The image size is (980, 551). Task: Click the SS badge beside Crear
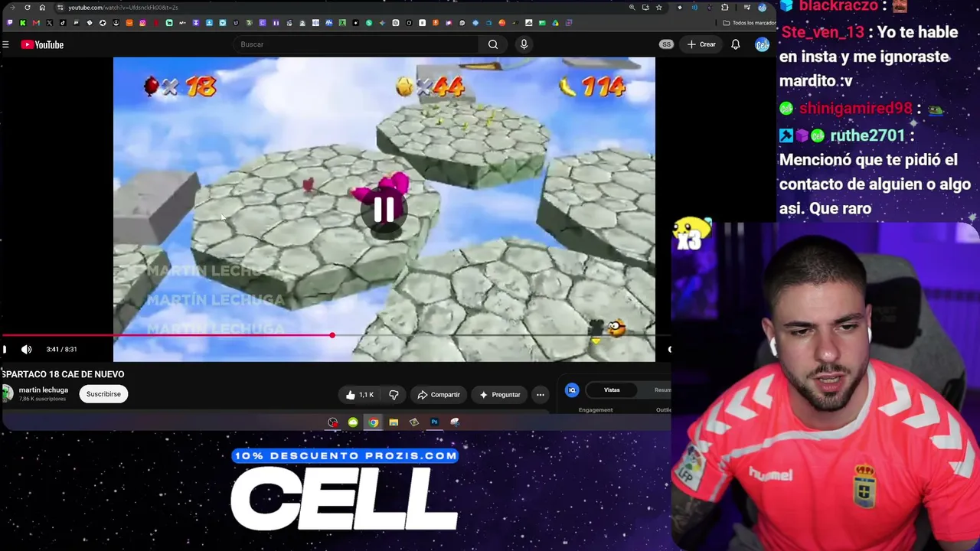coord(666,44)
